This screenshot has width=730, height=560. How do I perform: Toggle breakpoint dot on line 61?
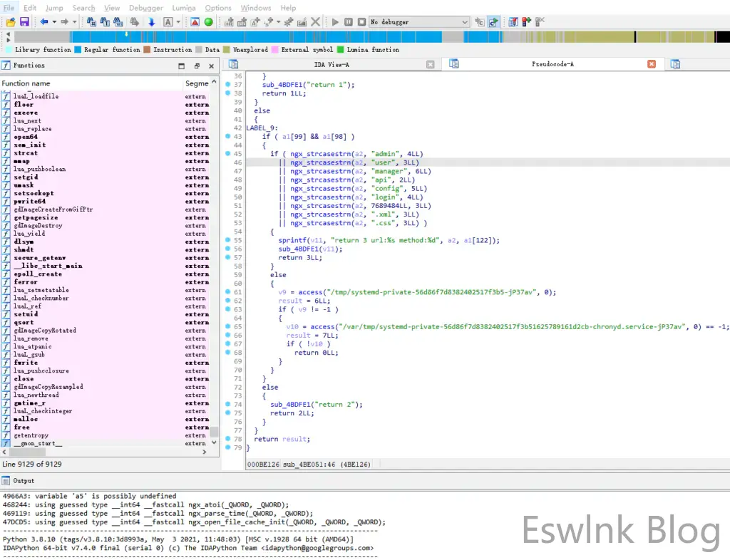tap(228, 292)
